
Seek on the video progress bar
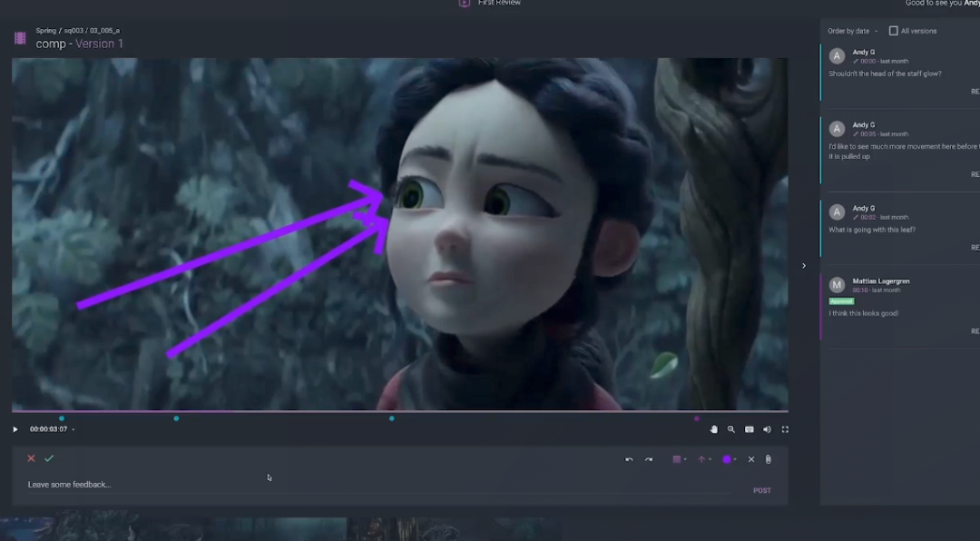click(400, 411)
